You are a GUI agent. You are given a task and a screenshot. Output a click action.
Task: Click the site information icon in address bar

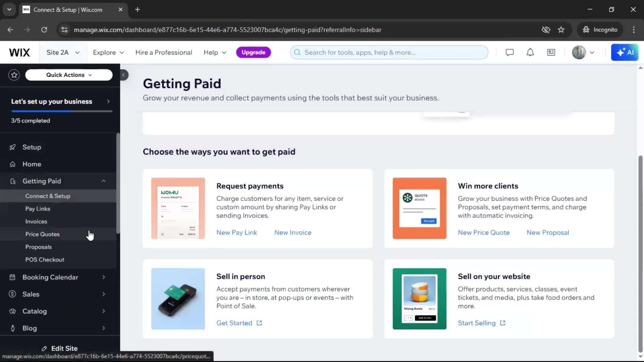coord(64,30)
